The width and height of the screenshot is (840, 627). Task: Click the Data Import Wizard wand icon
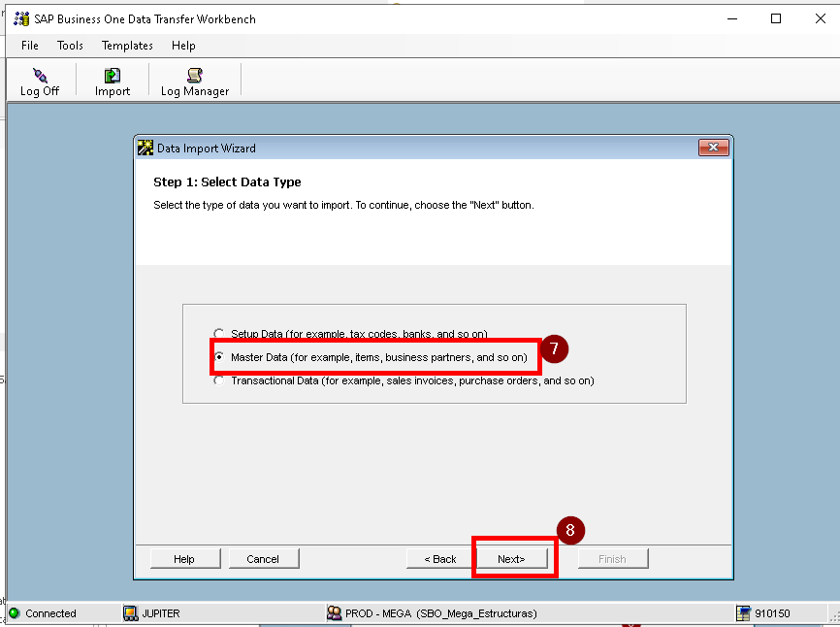point(145,148)
